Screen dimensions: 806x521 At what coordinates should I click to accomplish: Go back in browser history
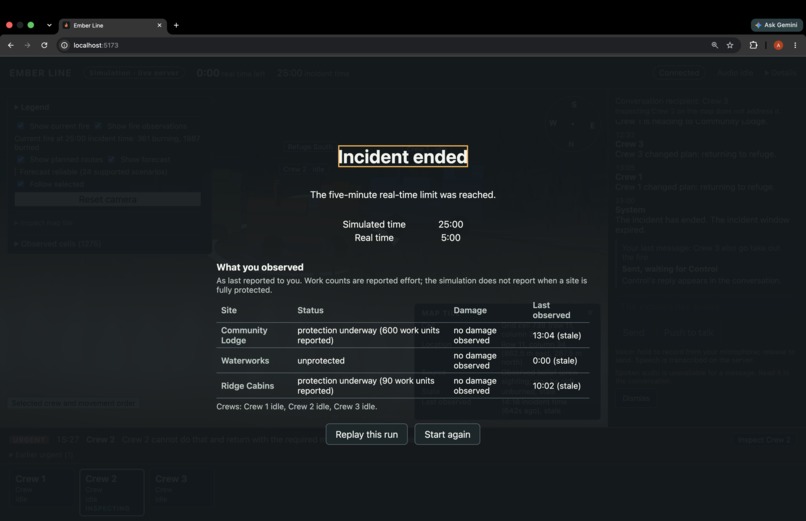pos(11,45)
